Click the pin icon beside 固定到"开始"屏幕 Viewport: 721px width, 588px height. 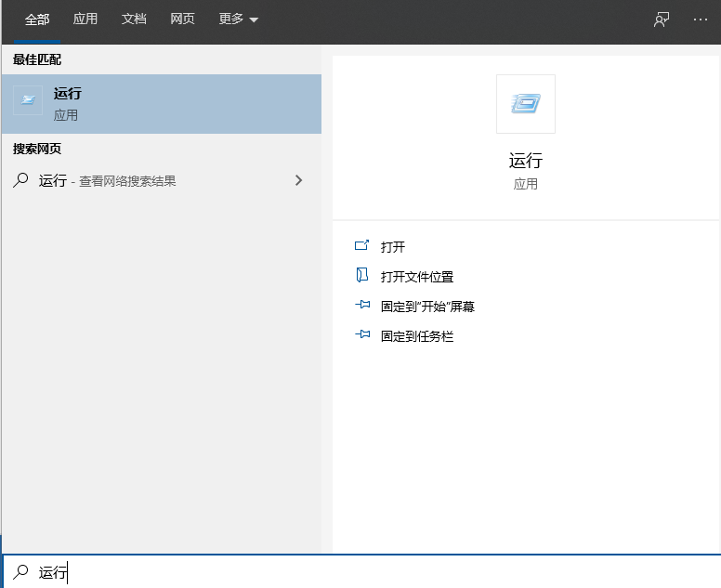point(362,306)
